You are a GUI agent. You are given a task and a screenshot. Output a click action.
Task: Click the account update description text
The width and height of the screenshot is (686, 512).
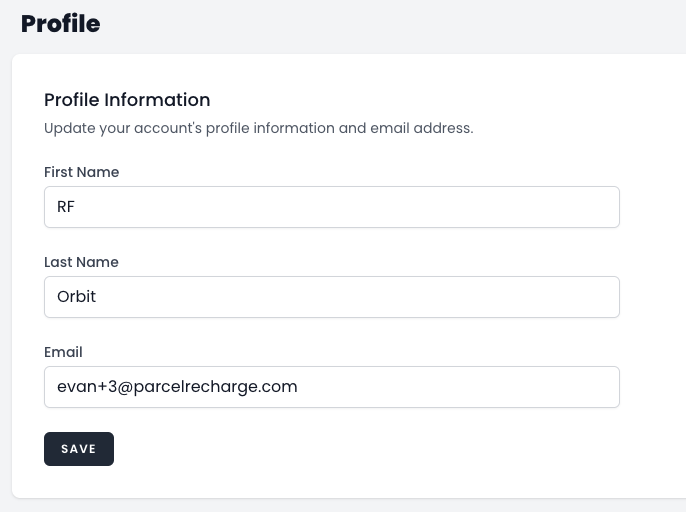point(258,128)
